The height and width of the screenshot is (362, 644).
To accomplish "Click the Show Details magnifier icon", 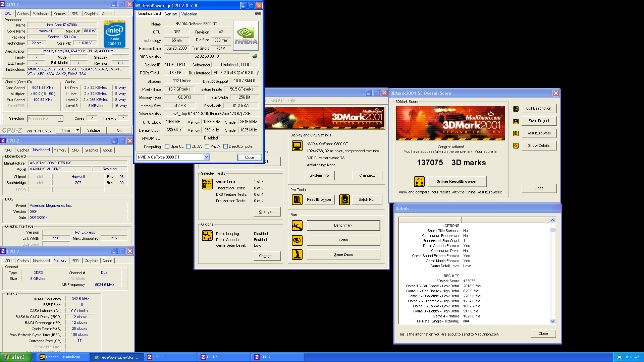I will pyautogui.click(x=516, y=146).
